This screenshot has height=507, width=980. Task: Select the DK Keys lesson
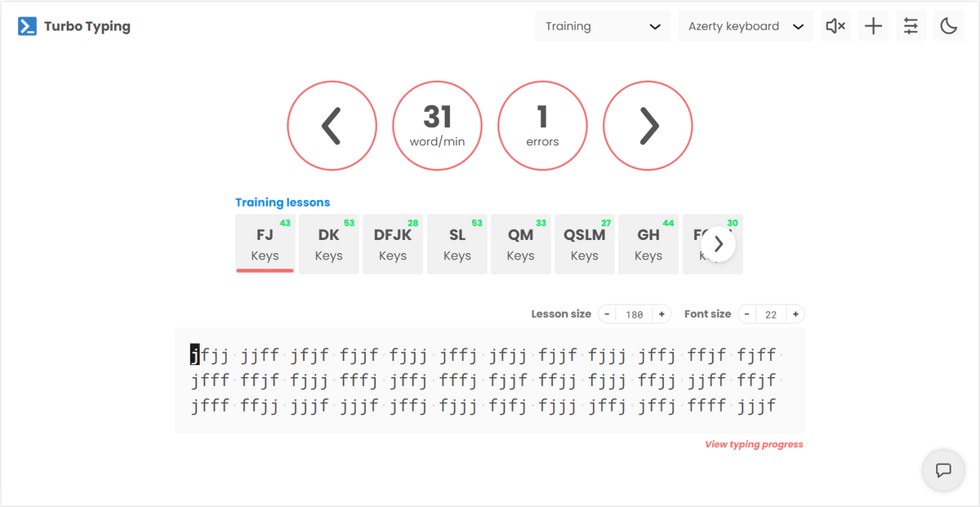tap(329, 244)
